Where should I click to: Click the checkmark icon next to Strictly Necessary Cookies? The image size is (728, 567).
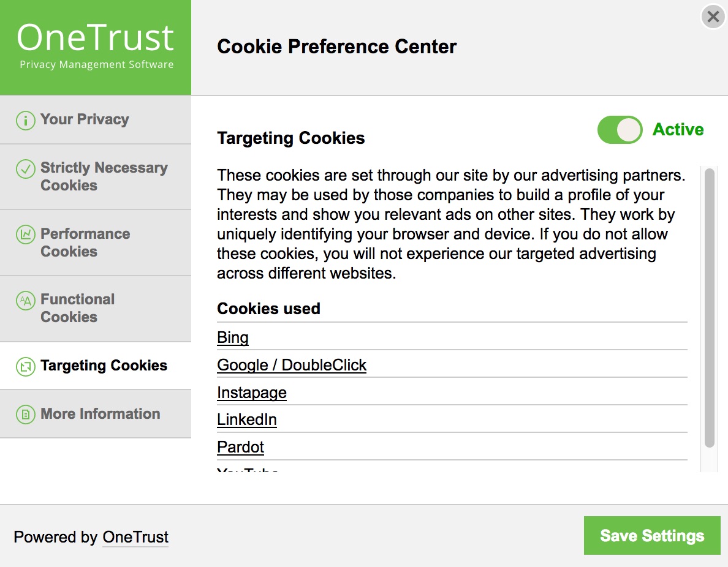click(x=25, y=168)
